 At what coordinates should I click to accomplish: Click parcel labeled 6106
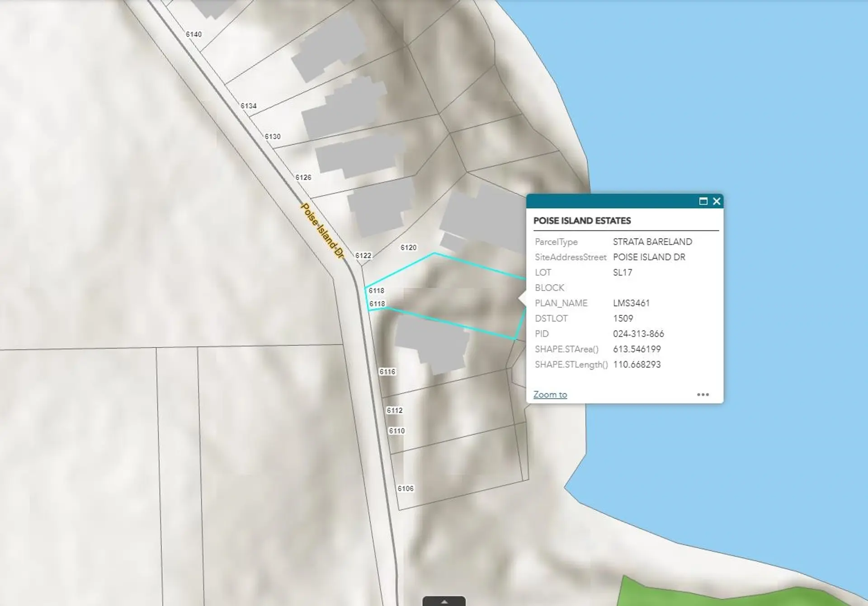click(405, 488)
